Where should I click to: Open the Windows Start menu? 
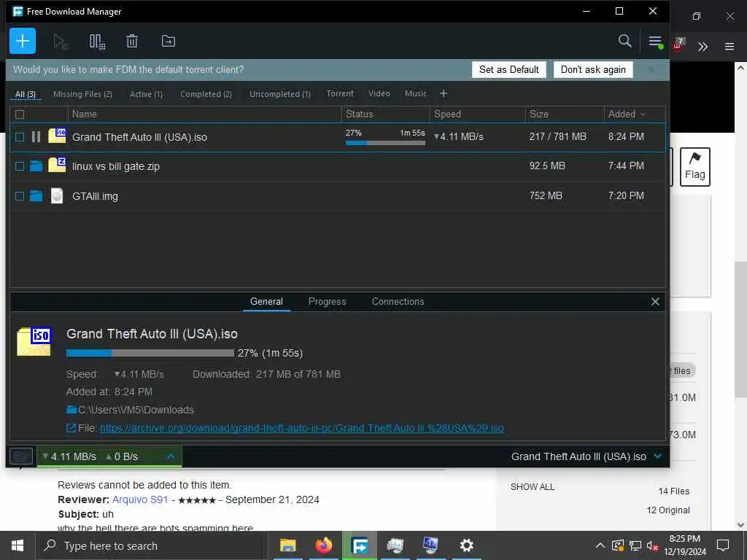click(x=18, y=545)
